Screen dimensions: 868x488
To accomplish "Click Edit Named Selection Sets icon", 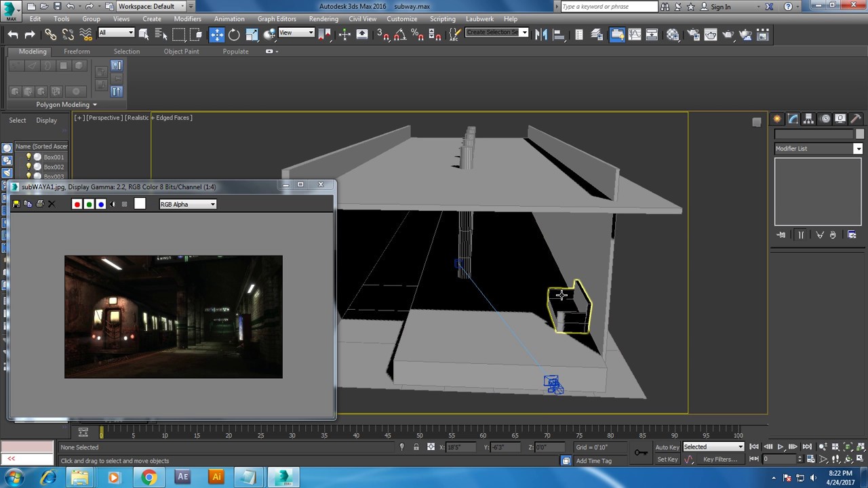I will coord(456,35).
